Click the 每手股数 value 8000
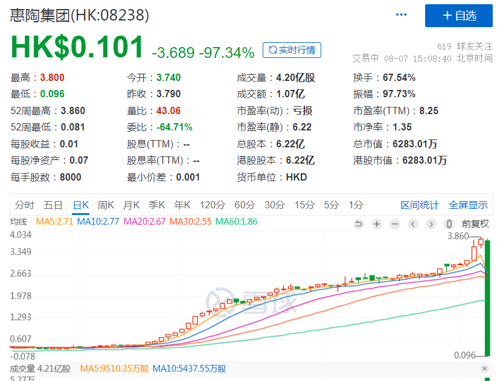 [x=70, y=177]
